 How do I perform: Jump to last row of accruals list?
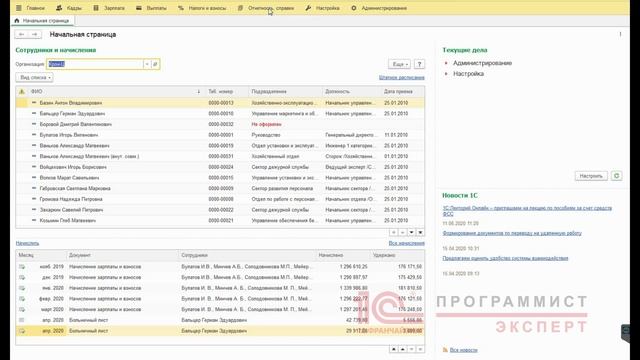pyautogui.click(x=420, y=349)
